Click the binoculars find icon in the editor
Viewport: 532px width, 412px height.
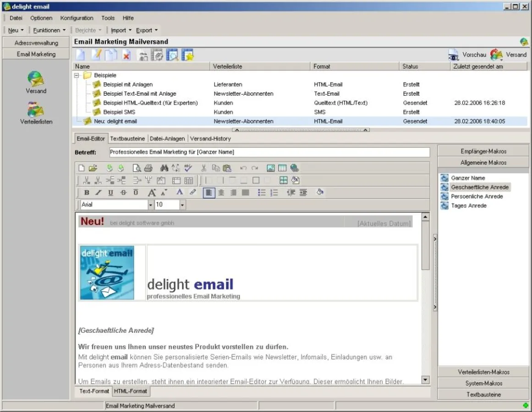[164, 168]
